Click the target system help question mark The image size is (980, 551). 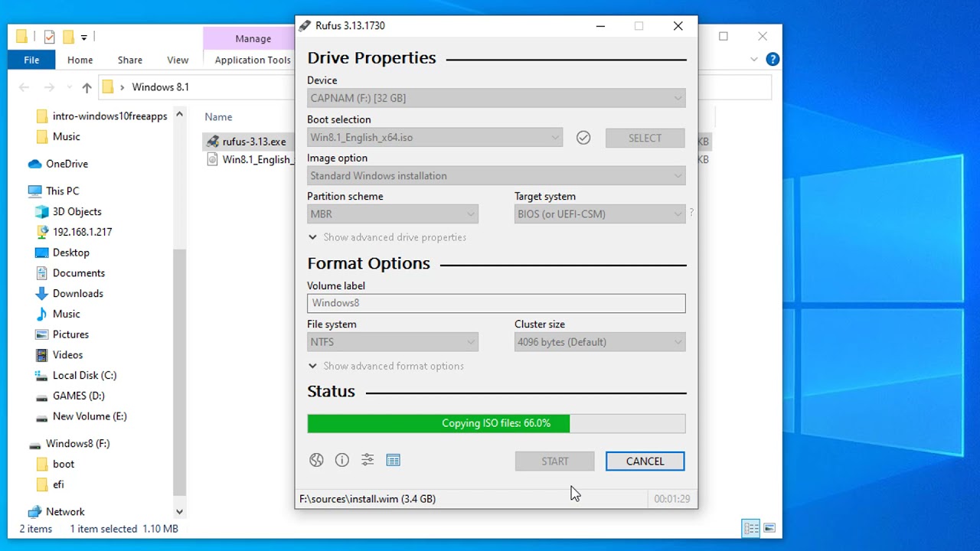pos(691,213)
